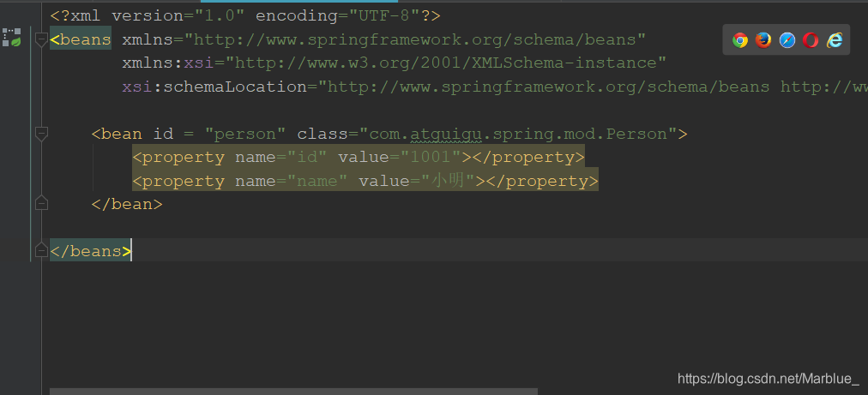
Task: Open preview in Safari browser
Action: pos(787,39)
